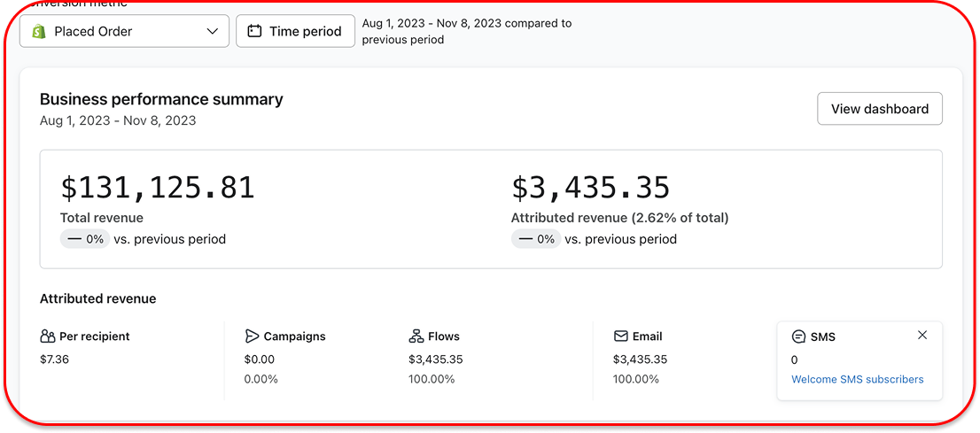This screenshot has height=433, width=980.
Task: Expand the Placed Order dropdown chevron
Action: [212, 31]
